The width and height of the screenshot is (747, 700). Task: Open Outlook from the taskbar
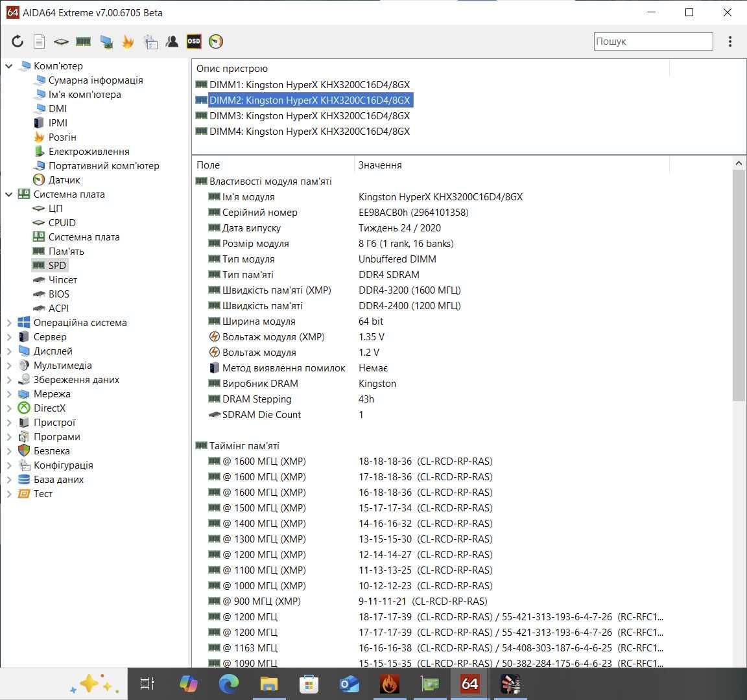tap(350, 684)
